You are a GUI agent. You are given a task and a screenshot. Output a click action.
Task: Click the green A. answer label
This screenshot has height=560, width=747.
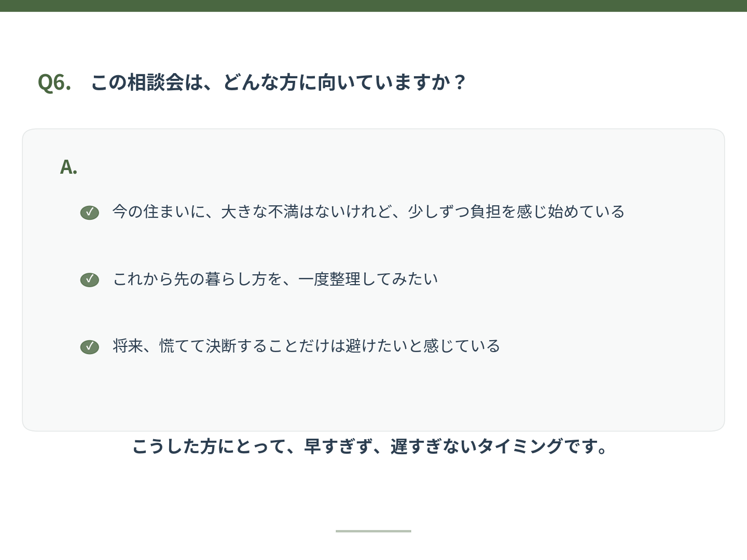68,167
